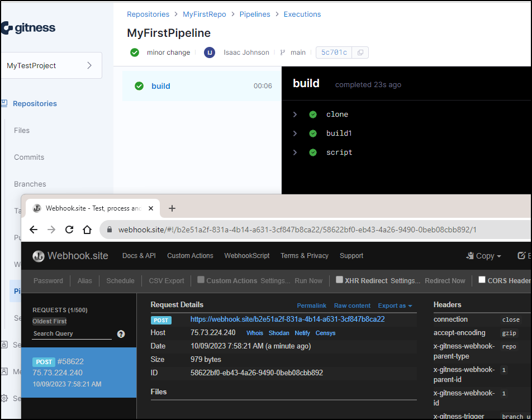Click the site lock icon in address bar
The image size is (532, 420).
(110, 230)
